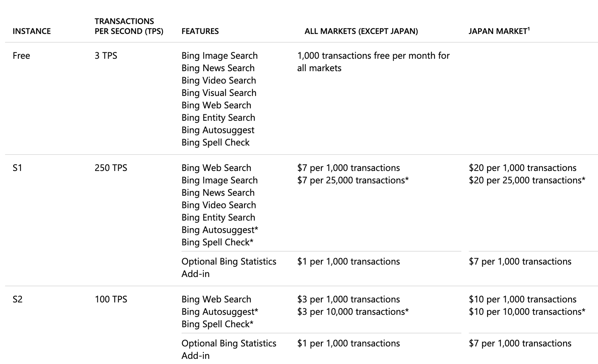Click the 3 TPS value
The image size is (598, 364).
click(106, 56)
